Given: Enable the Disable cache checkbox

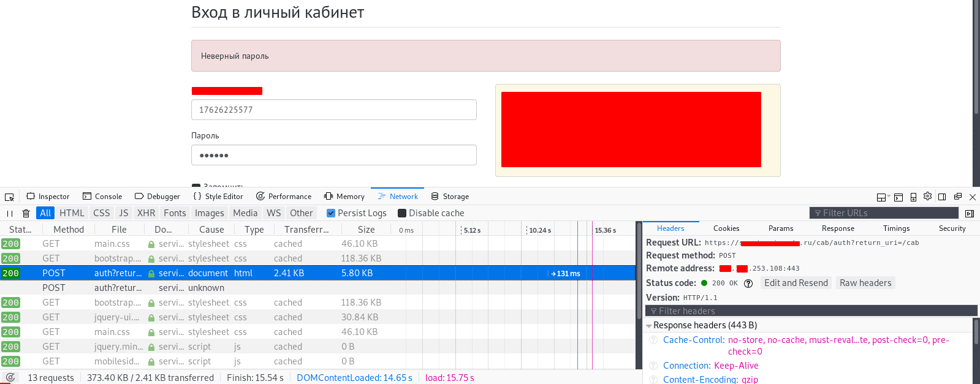Looking at the screenshot, I should 402,213.
